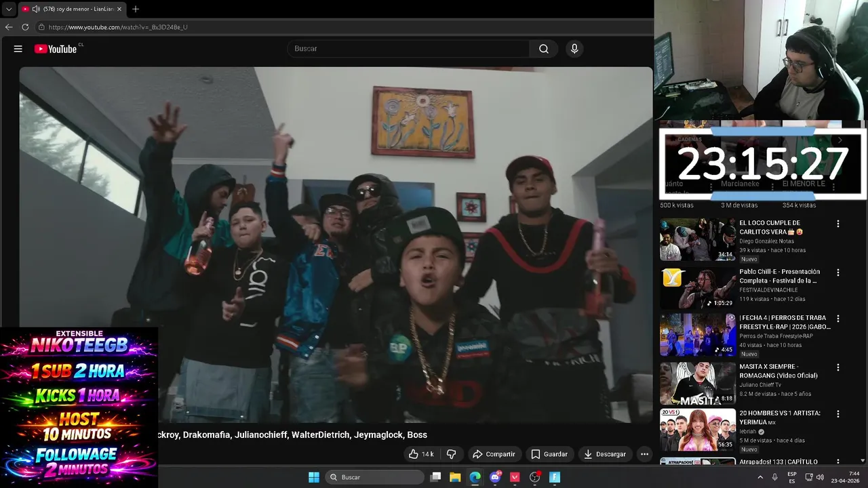Viewport: 868px width, 488px height.
Task: Open Discord from the taskbar
Action: [496, 477]
